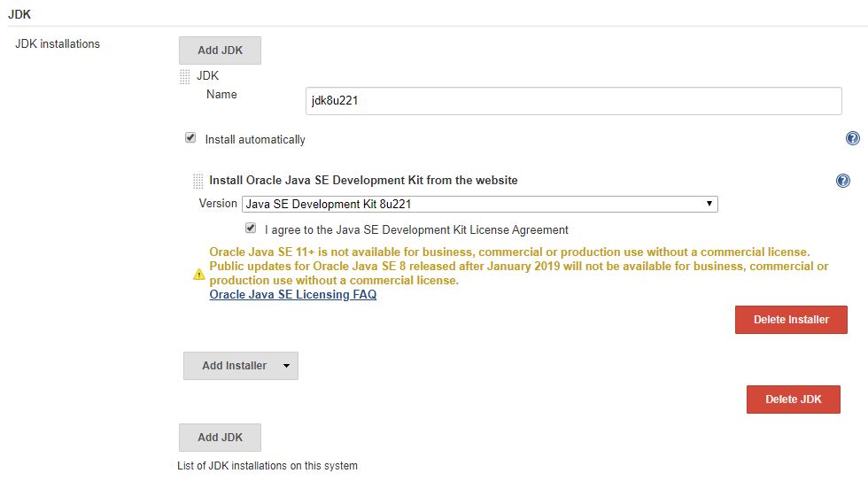Click the JDK section heading at top
The width and height of the screenshot is (868, 481).
19,14
